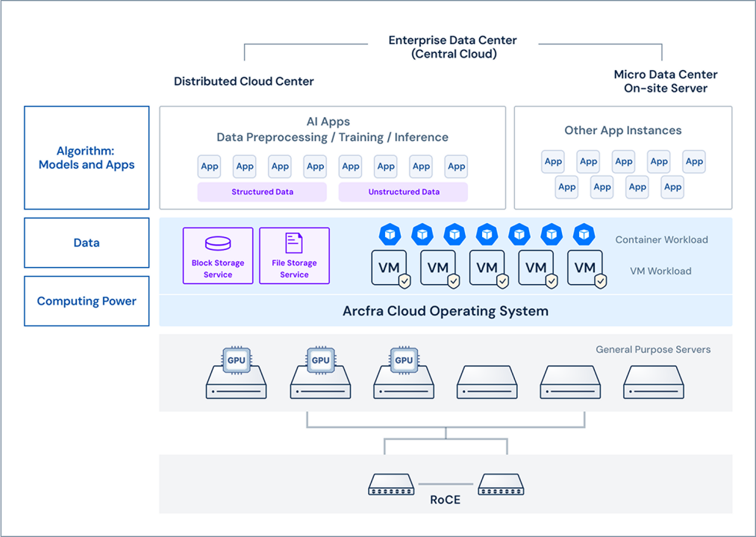Select the last blue container hexagon icon

click(584, 234)
